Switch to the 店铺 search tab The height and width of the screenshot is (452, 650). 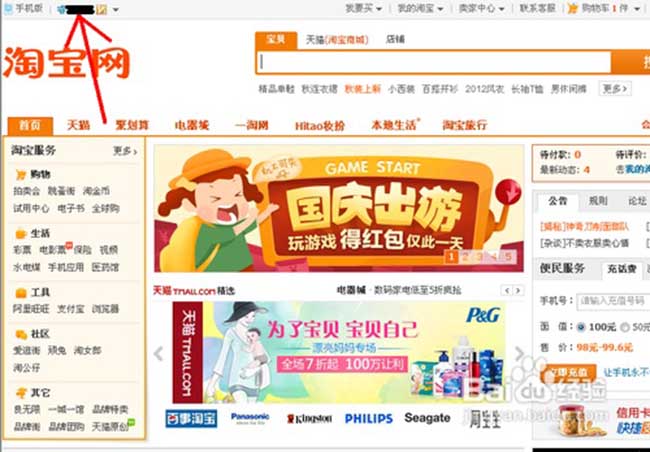pyautogui.click(x=395, y=39)
